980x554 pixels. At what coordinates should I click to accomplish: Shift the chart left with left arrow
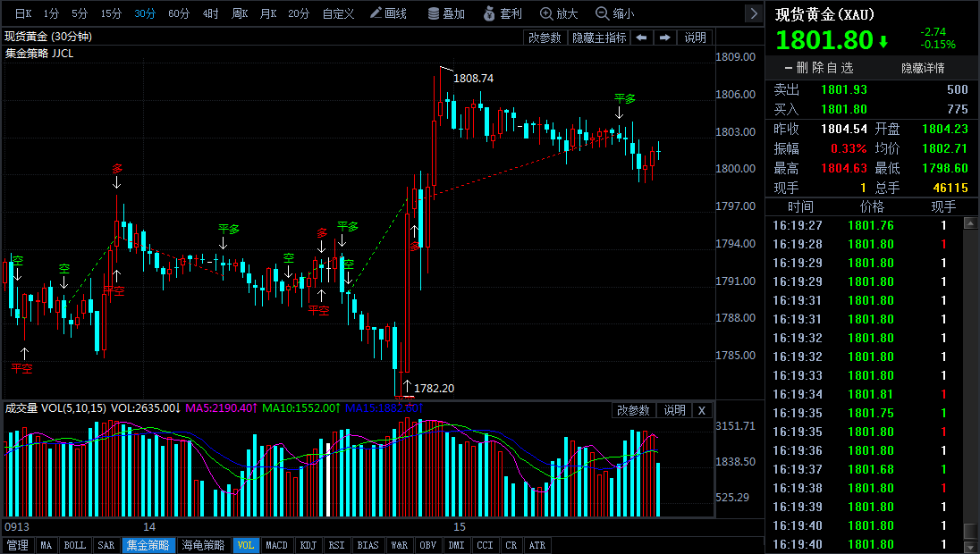[641, 38]
